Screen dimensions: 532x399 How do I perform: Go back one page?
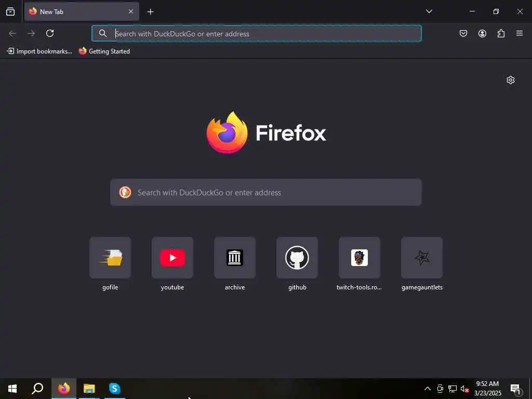click(x=12, y=33)
